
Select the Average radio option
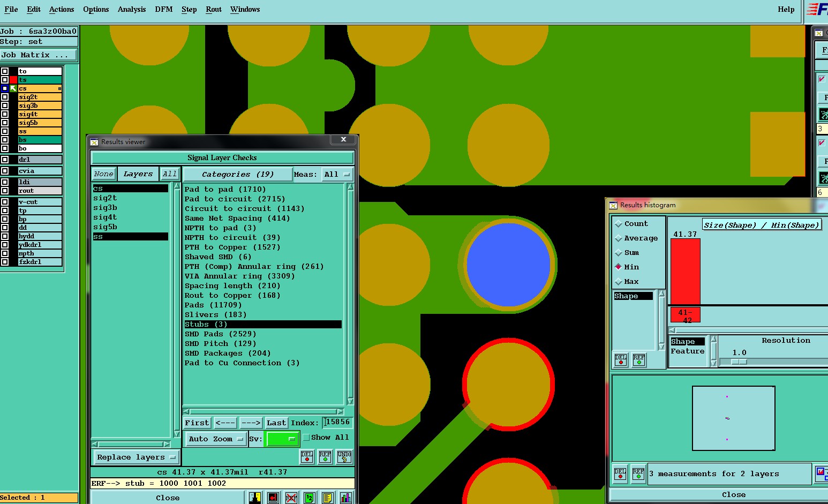(x=619, y=238)
